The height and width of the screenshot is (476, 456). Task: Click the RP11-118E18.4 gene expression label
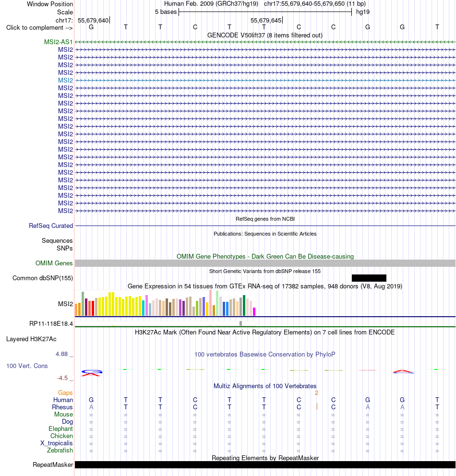(51, 323)
